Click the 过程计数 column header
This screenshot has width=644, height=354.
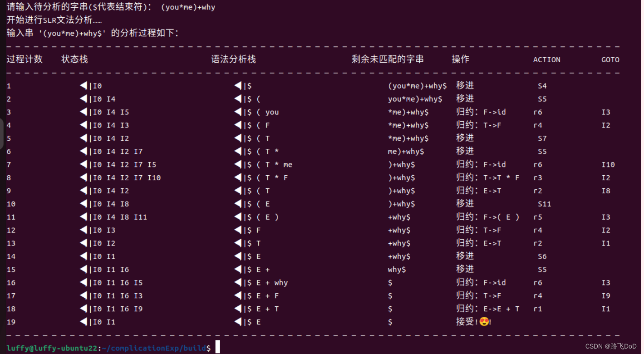click(x=24, y=59)
